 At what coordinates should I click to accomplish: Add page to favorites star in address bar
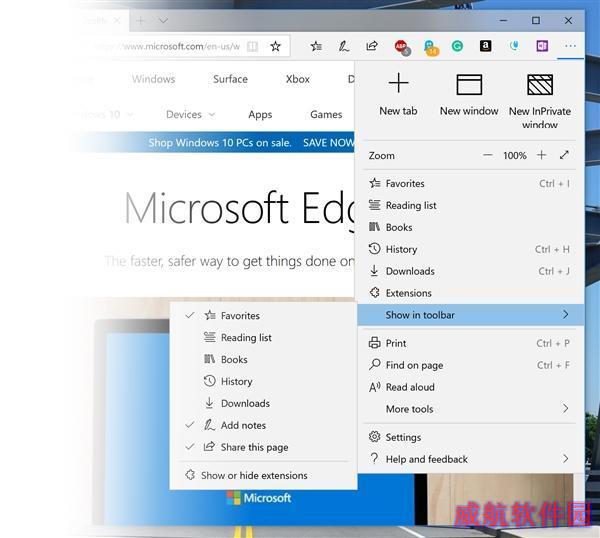coord(275,47)
